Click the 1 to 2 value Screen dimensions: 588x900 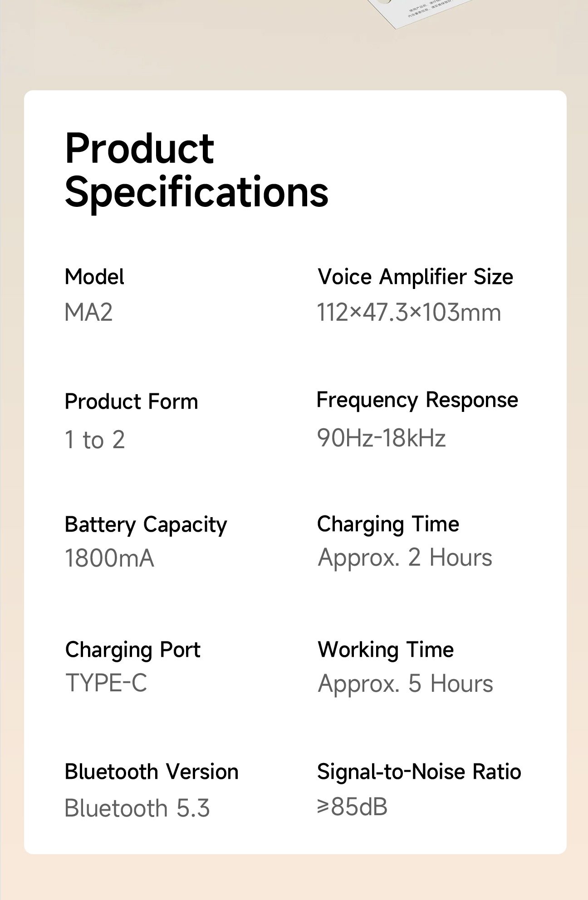tap(95, 440)
